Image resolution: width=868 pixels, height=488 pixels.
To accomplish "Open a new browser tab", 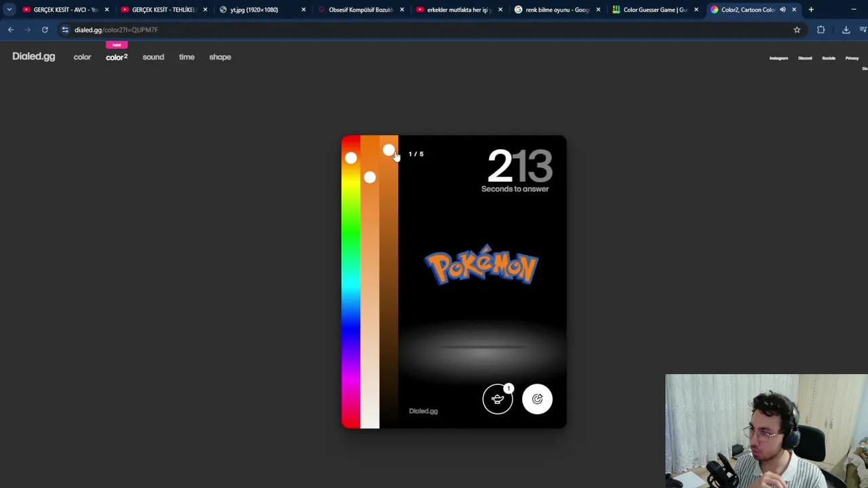I will 811,9.
